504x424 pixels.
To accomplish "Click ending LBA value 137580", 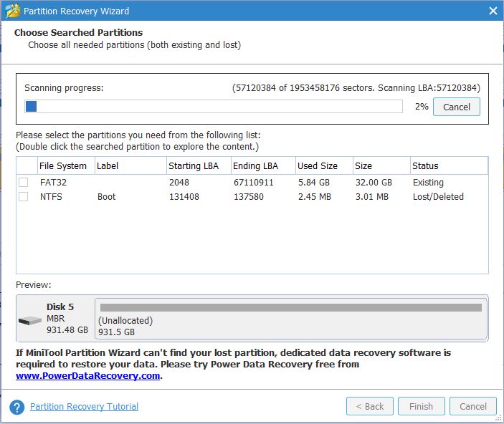I will [249, 196].
